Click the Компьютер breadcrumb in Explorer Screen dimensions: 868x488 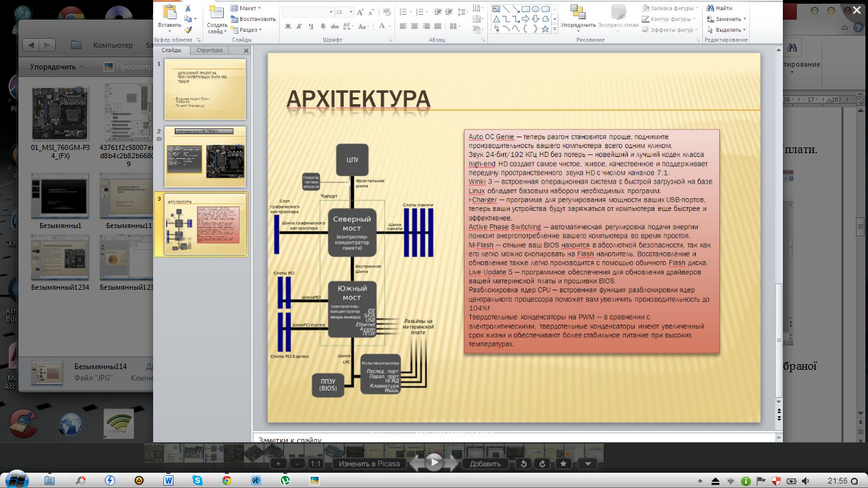[113, 45]
